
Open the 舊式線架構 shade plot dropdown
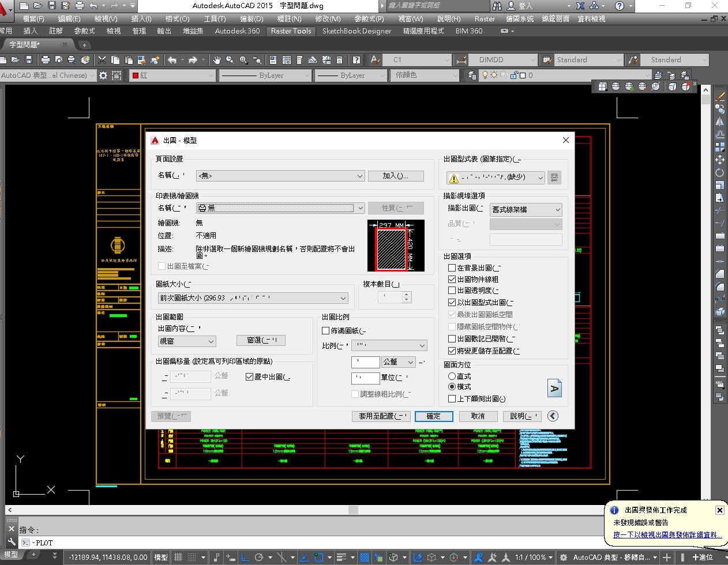pyautogui.click(x=526, y=210)
